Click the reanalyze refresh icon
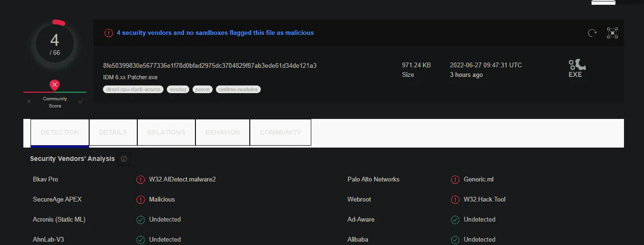Viewport: 644px width, 245px height. [x=593, y=33]
